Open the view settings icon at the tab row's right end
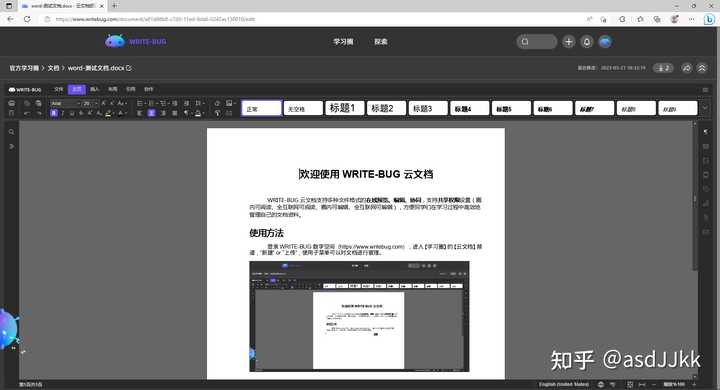This screenshot has width=720, height=390. point(705,90)
